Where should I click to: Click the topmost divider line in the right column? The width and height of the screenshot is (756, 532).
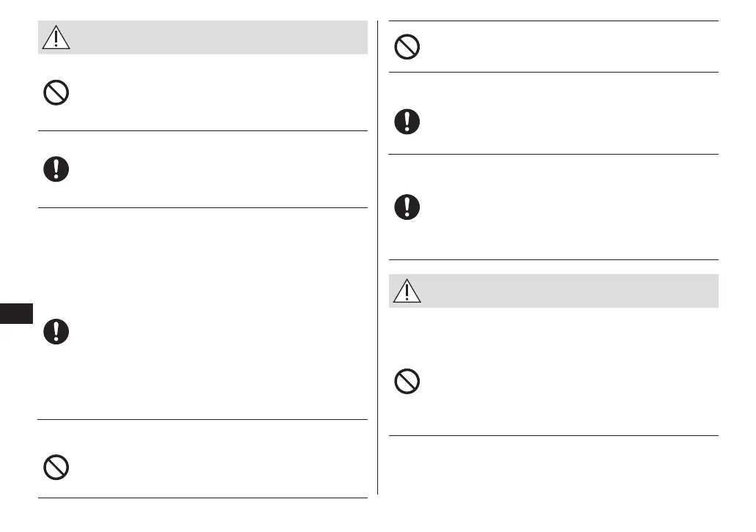point(553,21)
